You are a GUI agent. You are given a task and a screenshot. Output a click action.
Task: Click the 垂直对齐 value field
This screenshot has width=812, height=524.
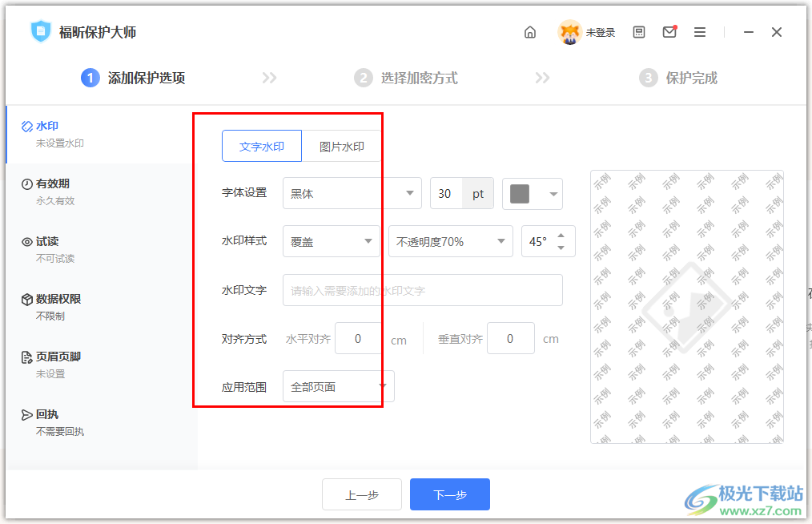click(511, 338)
